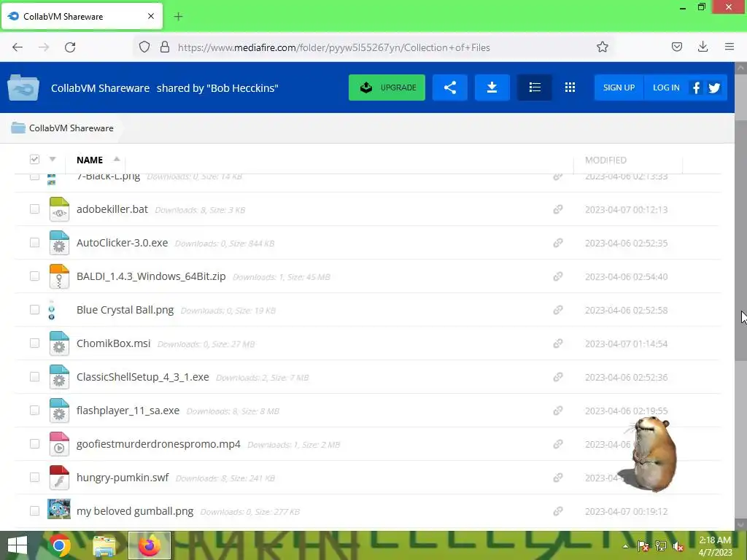Click the BALDI zip file icon
This screenshot has width=747, height=560.
(59, 276)
